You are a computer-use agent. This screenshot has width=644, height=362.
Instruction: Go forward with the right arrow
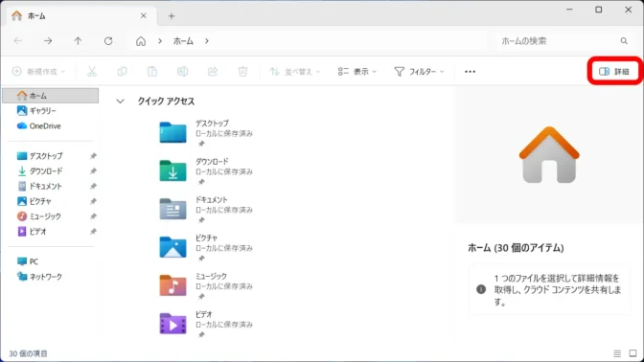click(x=48, y=40)
